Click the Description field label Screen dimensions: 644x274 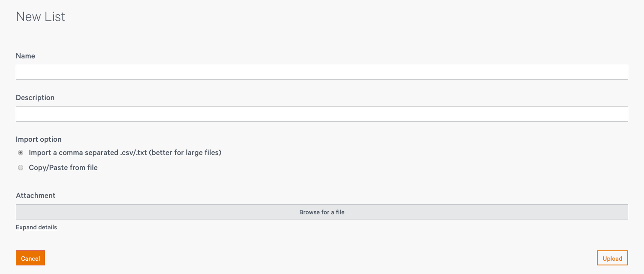35,97
